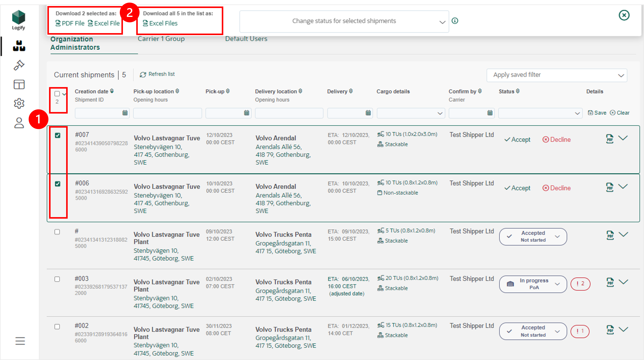The width and height of the screenshot is (644, 360).
Task: Download PDF for shipment #007
Action: coord(610,138)
